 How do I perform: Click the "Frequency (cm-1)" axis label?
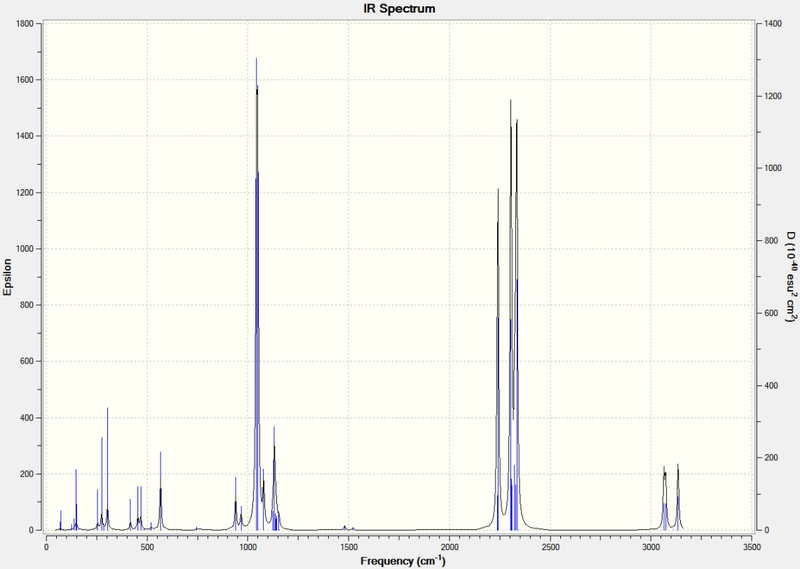click(403, 561)
